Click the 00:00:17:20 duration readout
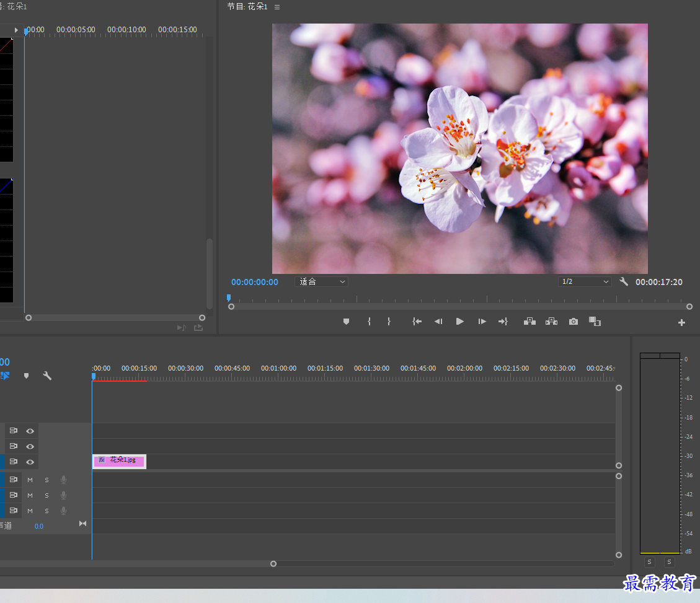 [x=659, y=282]
